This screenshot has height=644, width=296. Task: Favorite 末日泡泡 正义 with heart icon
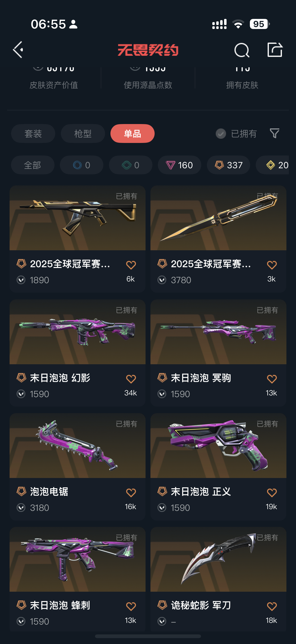[x=272, y=492]
